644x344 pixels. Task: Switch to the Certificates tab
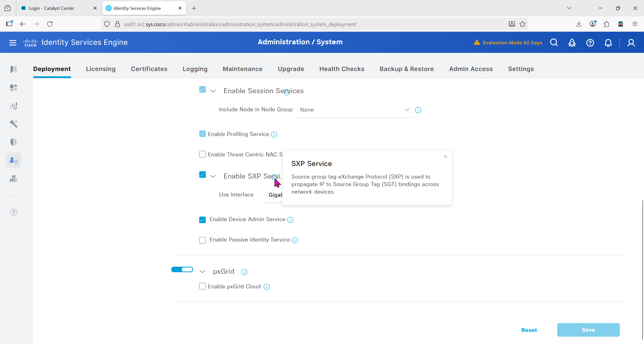[x=149, y=69]
